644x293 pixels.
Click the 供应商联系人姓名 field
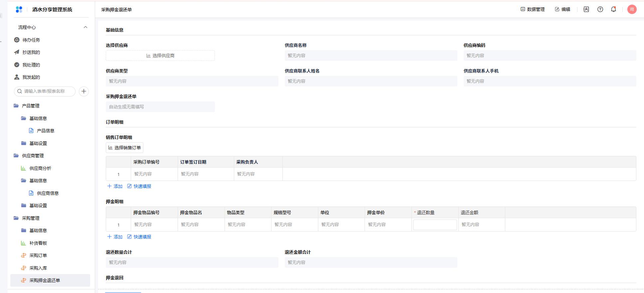(371, 81)
